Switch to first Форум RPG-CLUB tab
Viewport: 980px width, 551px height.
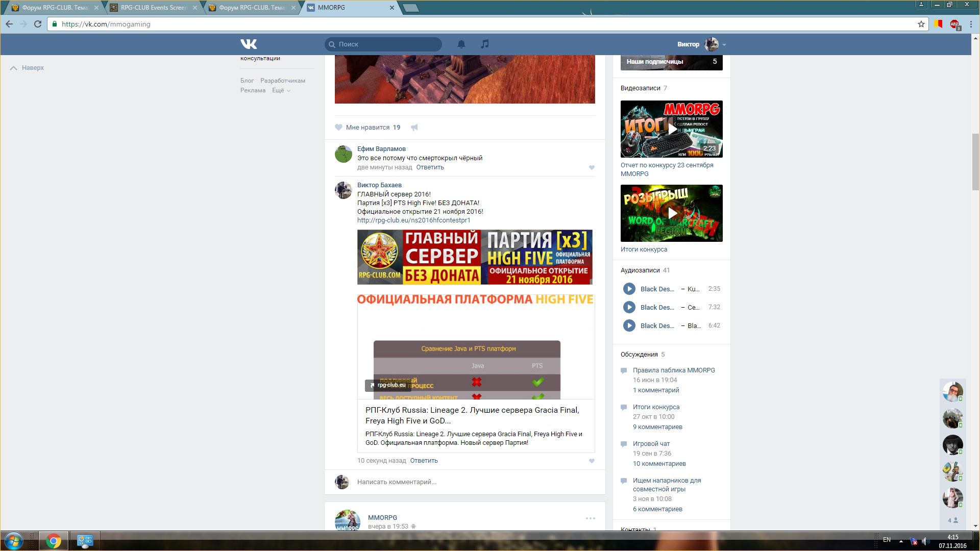pyautogui.click(x=54, y=8)
